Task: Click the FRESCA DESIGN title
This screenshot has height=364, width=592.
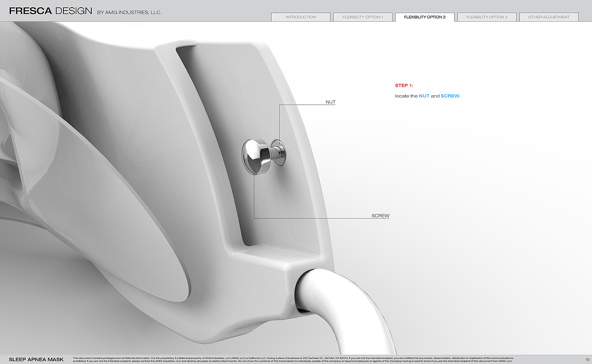Action: point(50,11)
